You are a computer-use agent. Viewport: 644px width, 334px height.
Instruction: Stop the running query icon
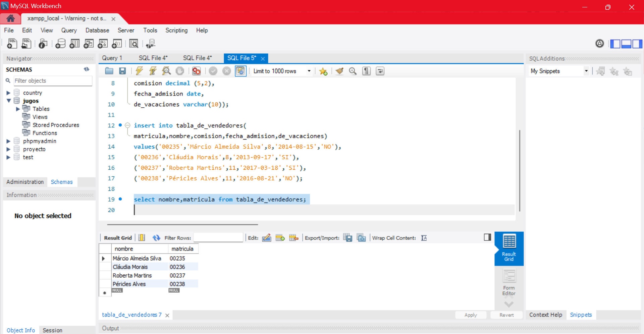point(180,71)
